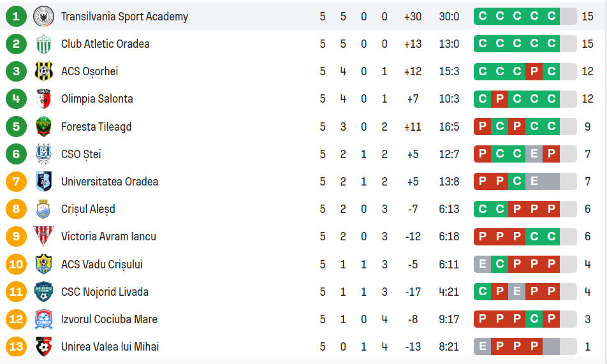Image resolution: width=607 pixels, height=364 pixels.
Task: Select ACS Vadu Crișului team name
Action: tap(102, 264)
